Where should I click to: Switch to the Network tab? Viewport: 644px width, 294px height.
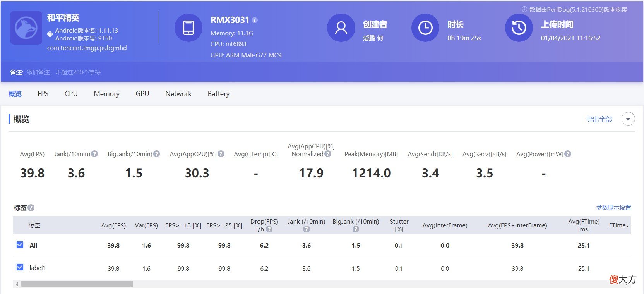coord(178,94)
